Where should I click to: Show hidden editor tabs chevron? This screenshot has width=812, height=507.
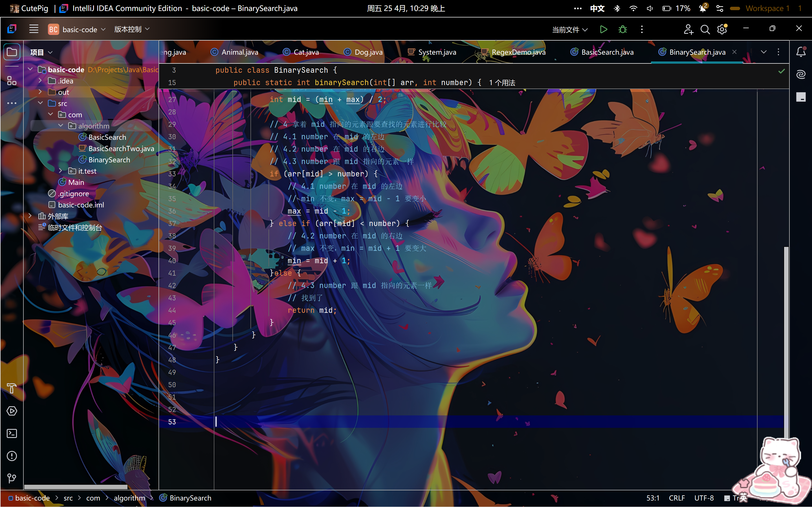pos(764,52)
